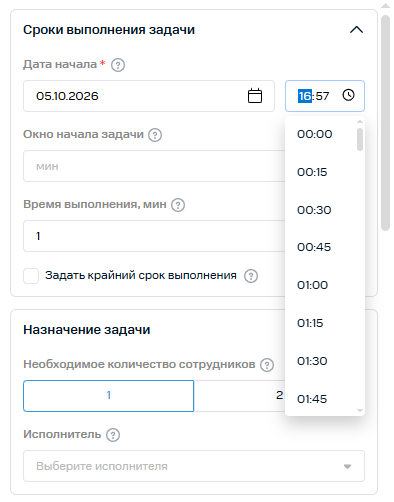Choose 01:30 in time list

click(x=321, y=361)
